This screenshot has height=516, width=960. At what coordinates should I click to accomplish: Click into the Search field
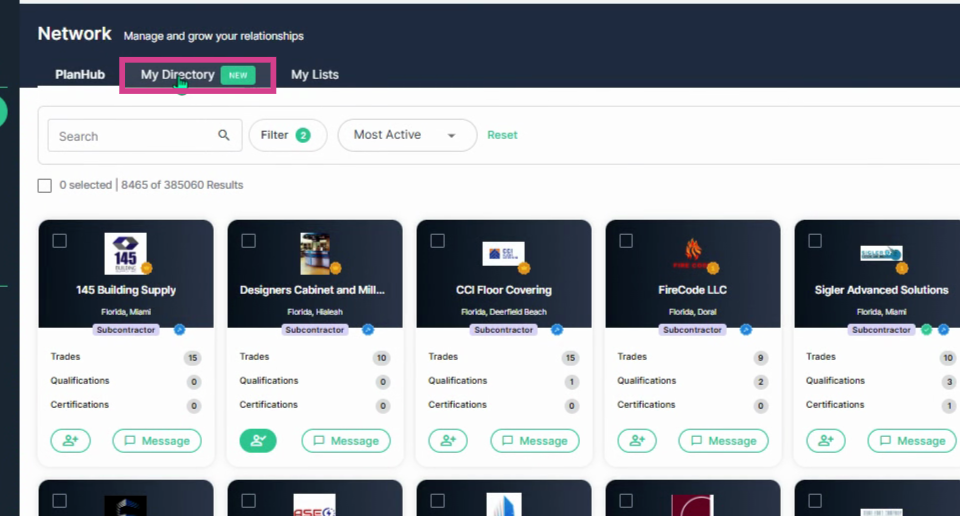coord(145,136)
